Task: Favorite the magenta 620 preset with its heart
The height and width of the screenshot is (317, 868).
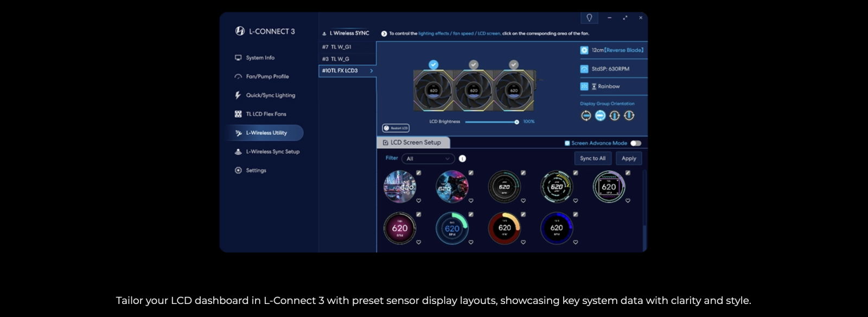Action: click(x=419, y=243)
